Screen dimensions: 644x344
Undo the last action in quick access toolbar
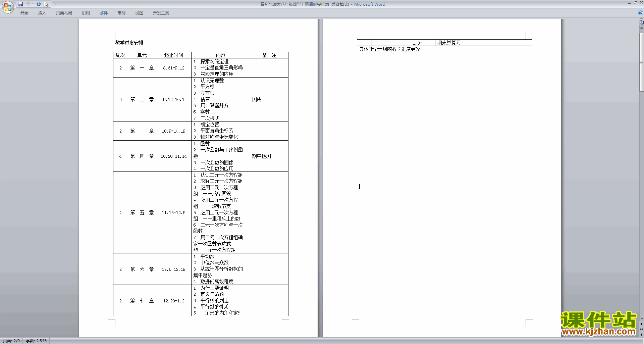pyautogui.click(x=28, y=4)
